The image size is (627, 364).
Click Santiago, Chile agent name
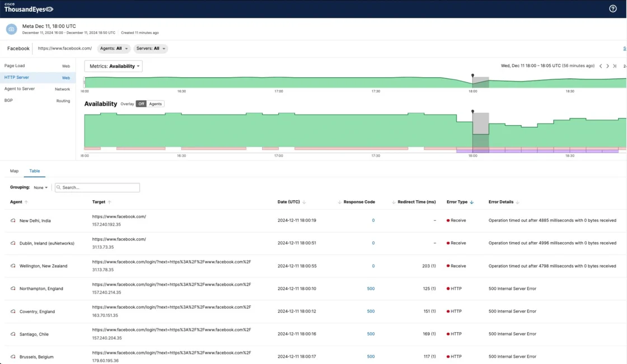click(34, 334)
